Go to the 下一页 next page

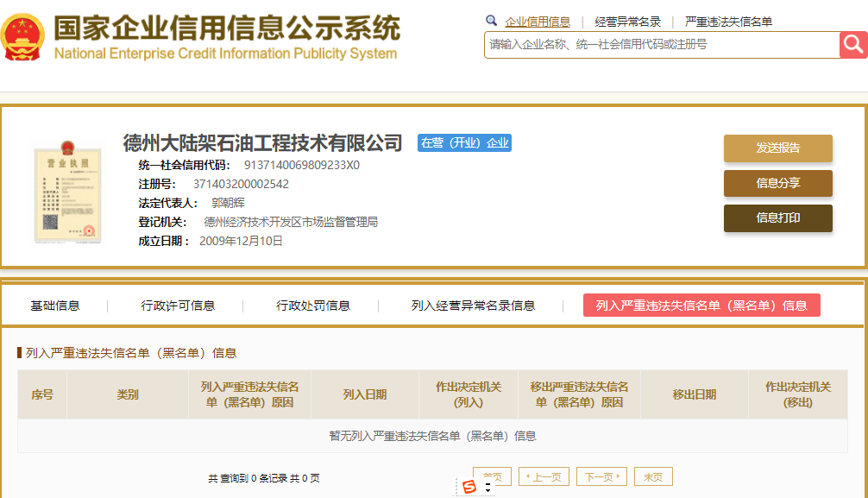pos(601,476)
